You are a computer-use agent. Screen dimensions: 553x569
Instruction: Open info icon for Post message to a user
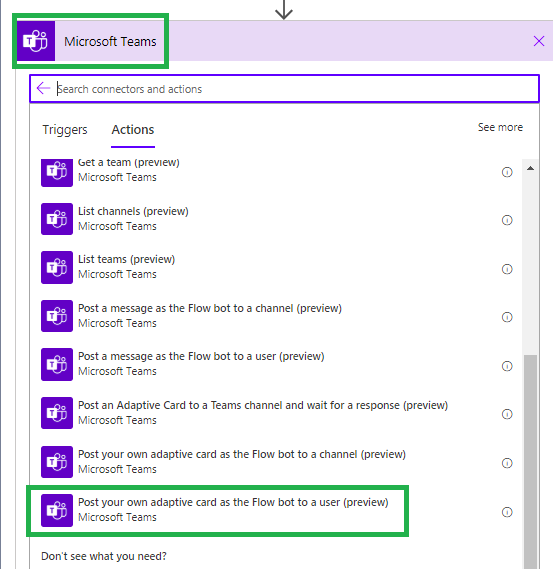point(507,366)
